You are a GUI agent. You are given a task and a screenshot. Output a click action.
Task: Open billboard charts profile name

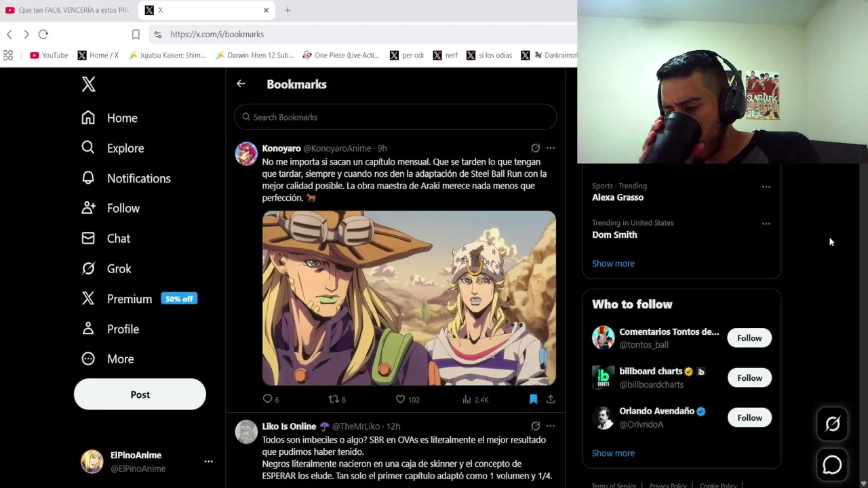[650, 371]
